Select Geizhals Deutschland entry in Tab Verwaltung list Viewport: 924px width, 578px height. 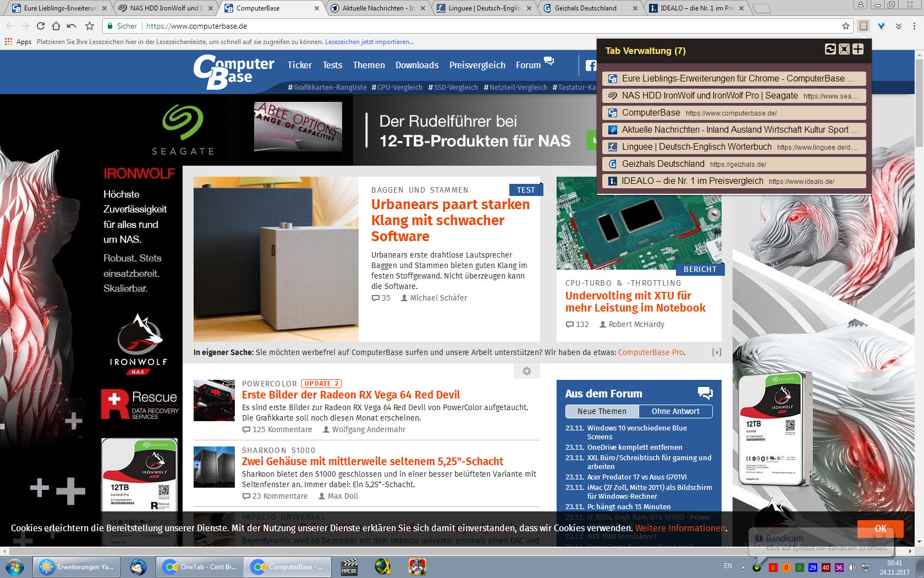coord(734,164)
